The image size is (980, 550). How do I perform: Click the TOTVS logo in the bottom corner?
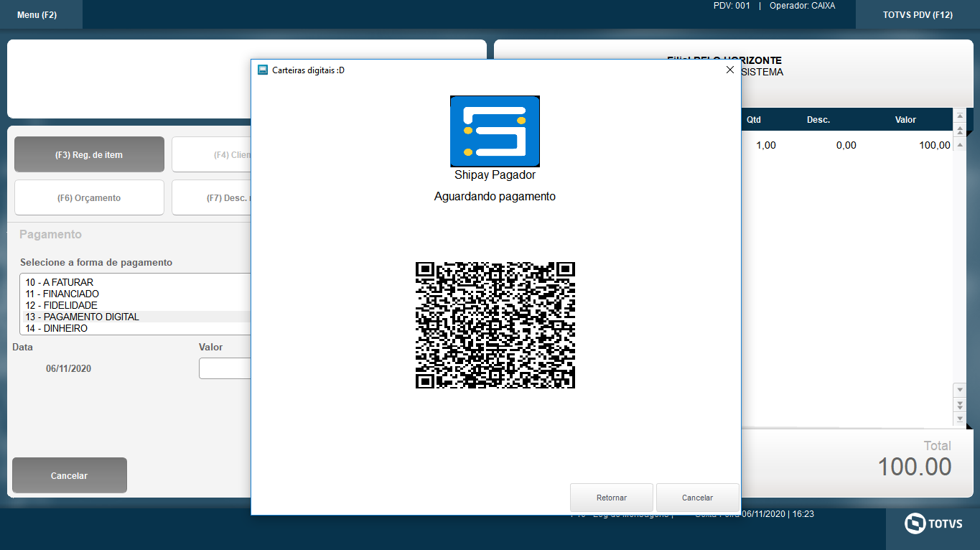click(933, 524)
